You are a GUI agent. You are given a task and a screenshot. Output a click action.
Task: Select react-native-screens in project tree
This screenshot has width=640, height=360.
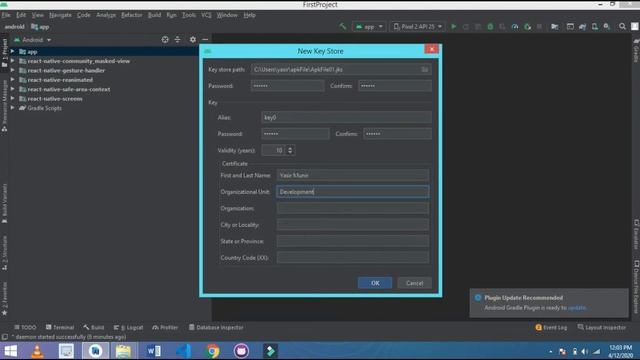[55, 99]
